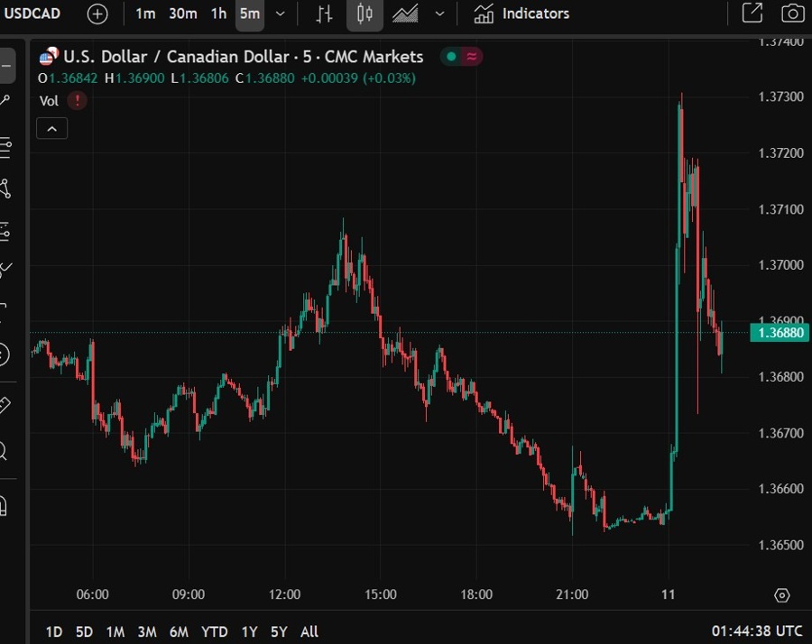
Task: Click the 1.37300 price axis label
Action: click(780, 97)
